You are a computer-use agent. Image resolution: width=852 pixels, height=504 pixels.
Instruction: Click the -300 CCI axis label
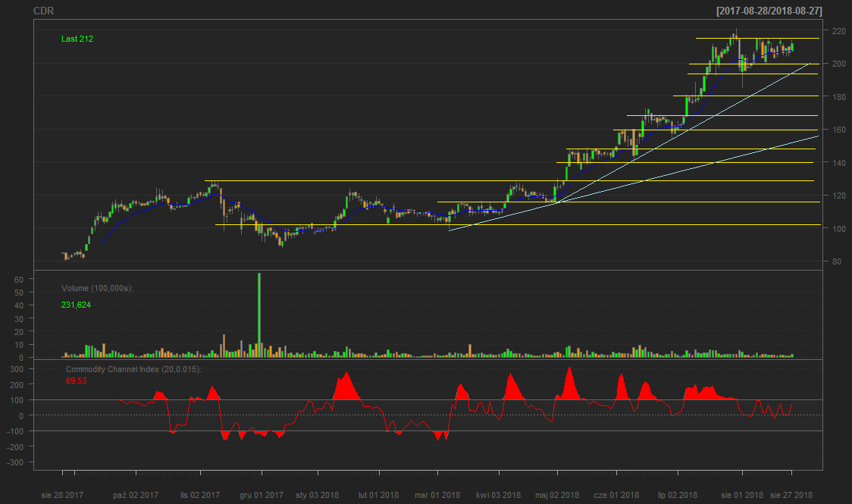click(x=16, y=462)
